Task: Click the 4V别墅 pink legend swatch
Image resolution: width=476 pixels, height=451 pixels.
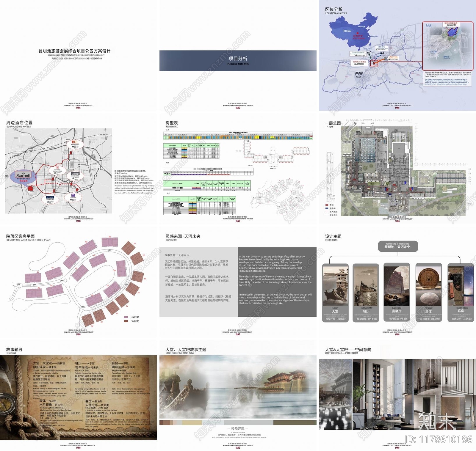Action: coord(126,317)
